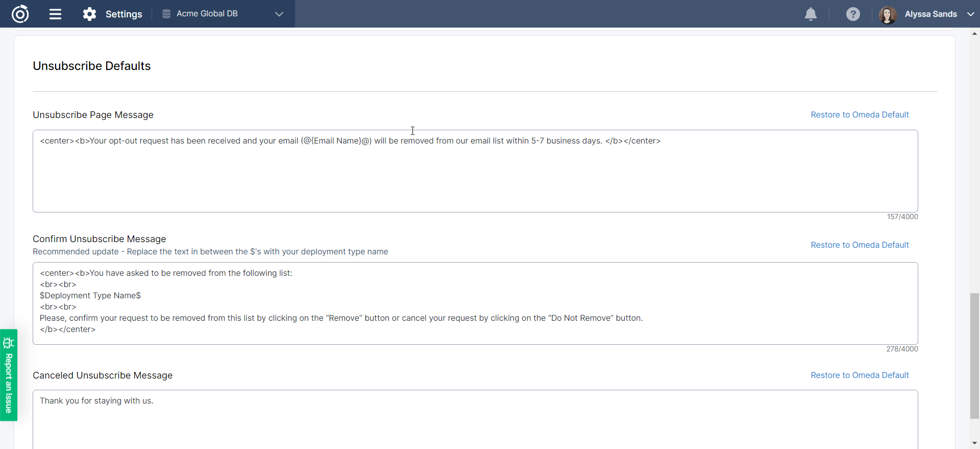Restore Unsubscribe Page Message to Omeda default
Image resolution: width=980 pixels, height=449 pixels.
(x=860, y=115)
